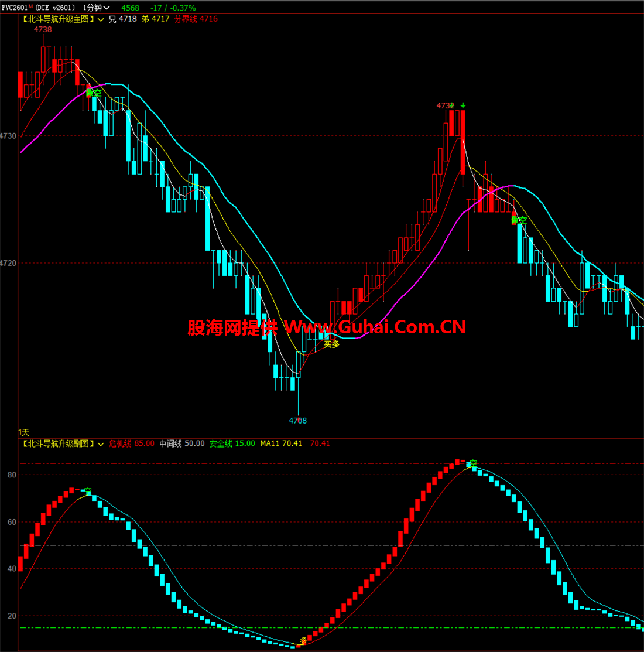The image size is (644, 652).
Task: Click the 4708 low price label
Action: click(298, 421)
